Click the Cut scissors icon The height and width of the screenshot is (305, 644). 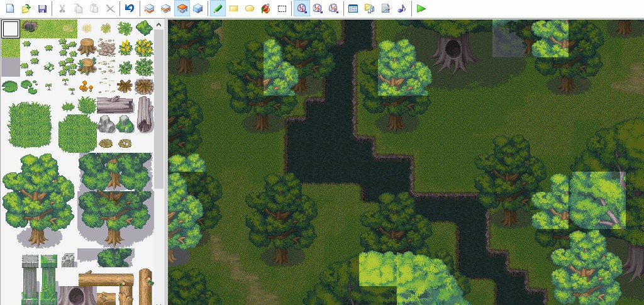[62, 8]
